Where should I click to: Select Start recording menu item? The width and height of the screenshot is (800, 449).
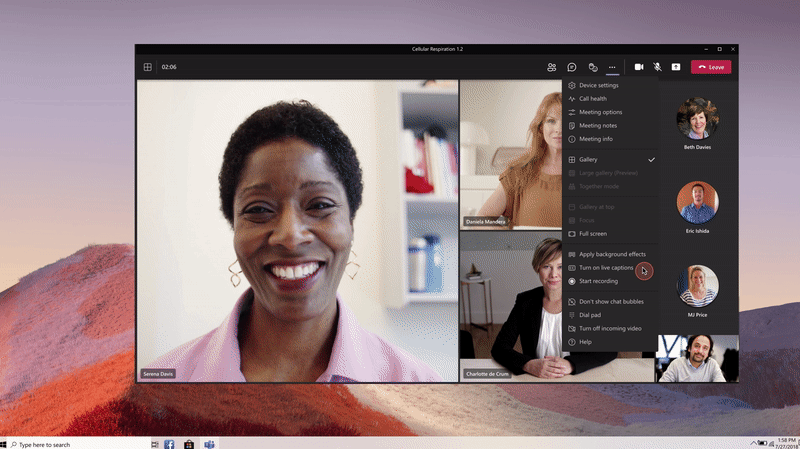point(598,281)
